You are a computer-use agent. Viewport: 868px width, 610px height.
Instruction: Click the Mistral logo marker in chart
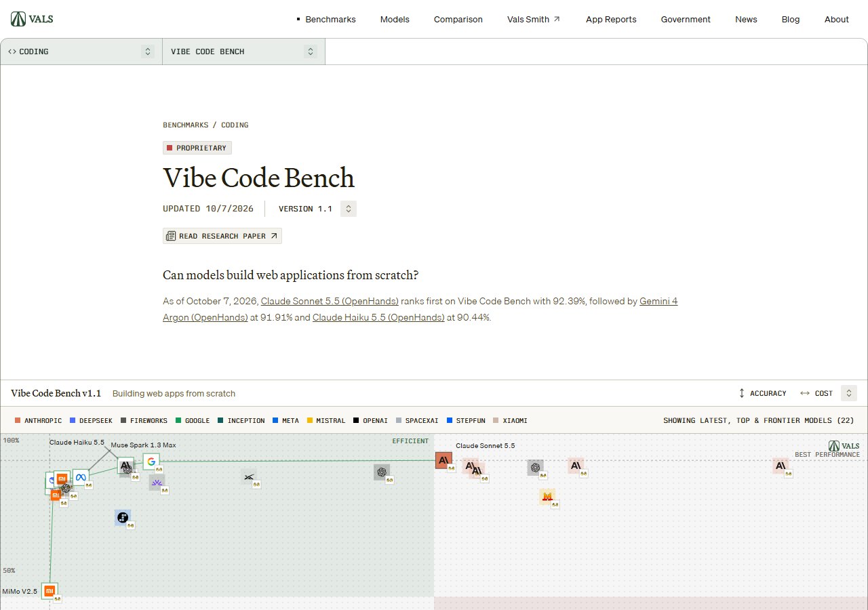547,497
